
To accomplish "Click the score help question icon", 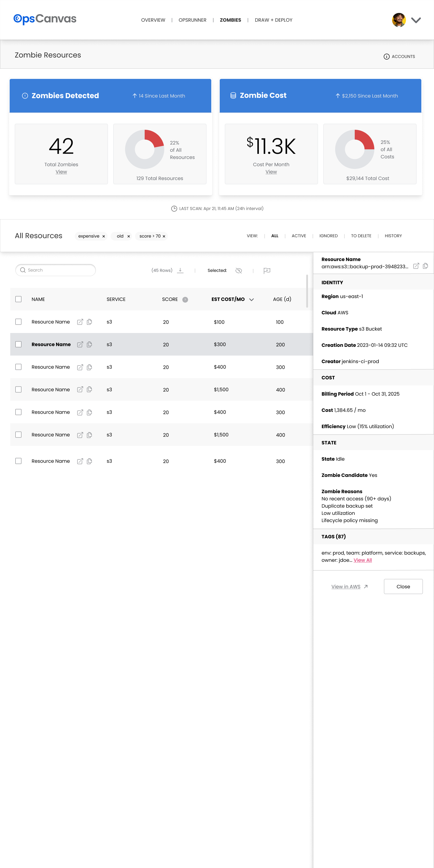I will [185, 300].
